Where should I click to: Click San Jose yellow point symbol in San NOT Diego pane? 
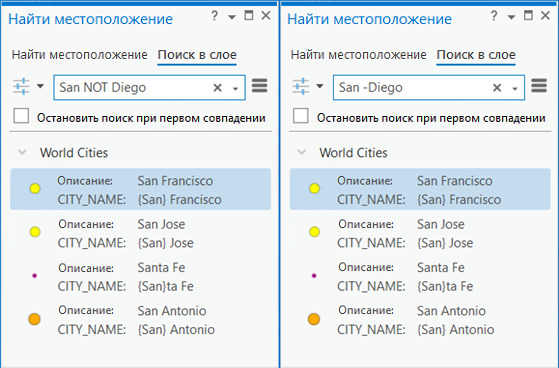click(x=35, y=232)
